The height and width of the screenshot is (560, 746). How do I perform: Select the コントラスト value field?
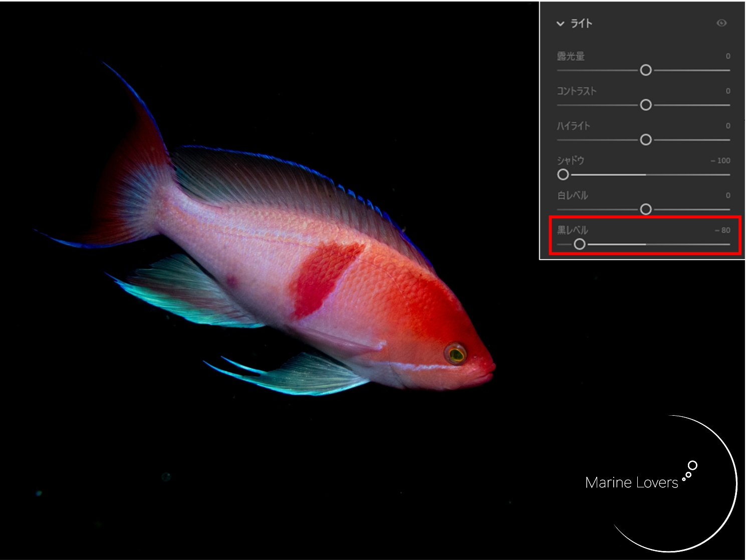[x=727, y=91]
